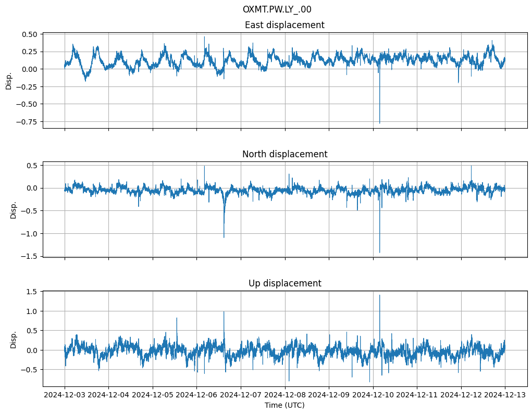The width and height of the screenshot is (532, 414).
Task: Click the deepest negative spike in East plot
Action: tap(379, 122)
